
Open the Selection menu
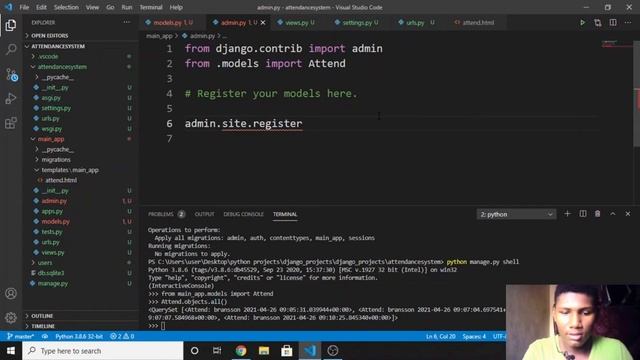click(x=66, y=7)
